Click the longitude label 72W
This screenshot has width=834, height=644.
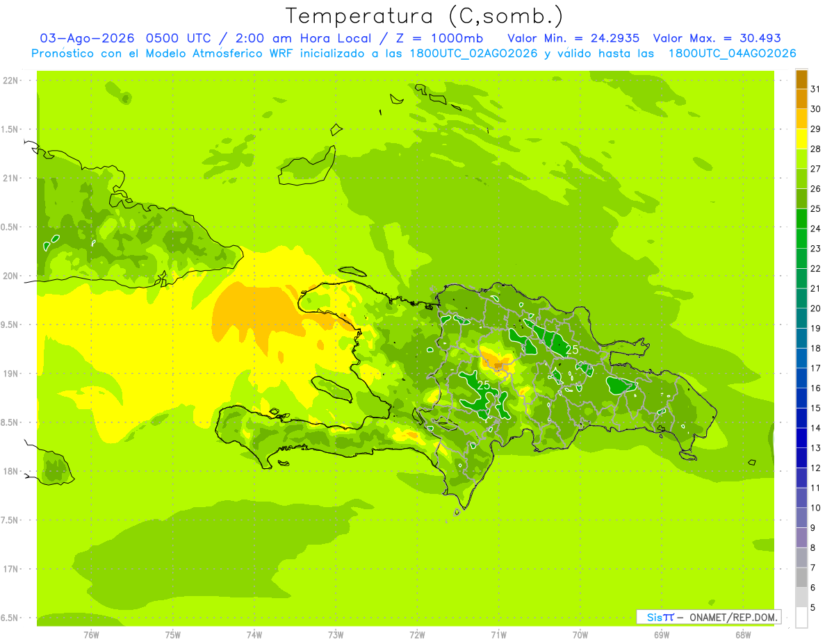pos(417,635)
